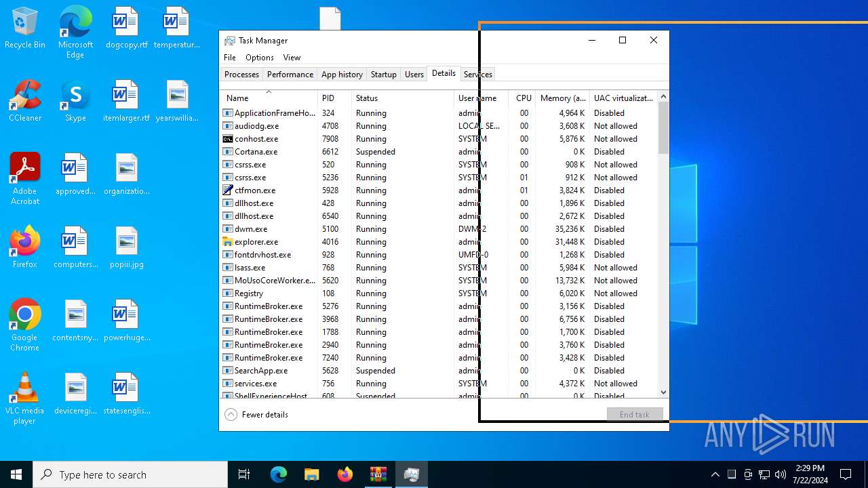Viewport: 868px width, 488px height.
Task: Sort by Memory column header
Action: click(562, 98)
